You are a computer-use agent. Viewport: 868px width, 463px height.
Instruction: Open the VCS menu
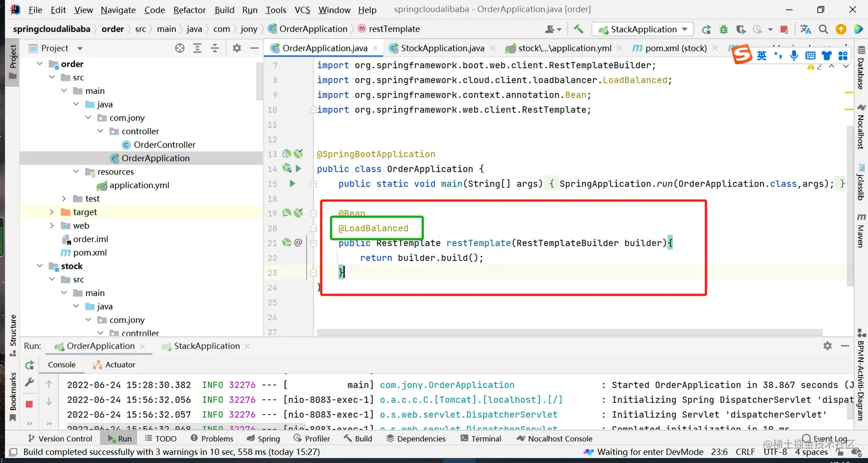point(303,10)
